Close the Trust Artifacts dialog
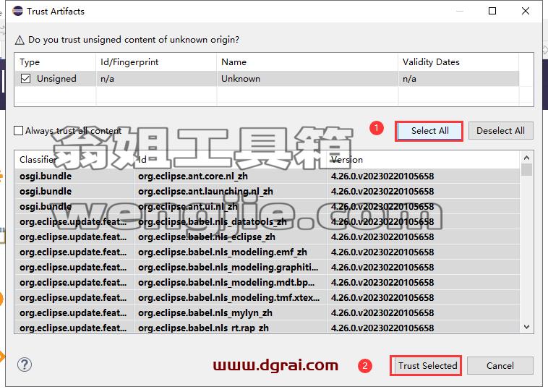Viewport: 548px width, 392px height. point(526,11)
